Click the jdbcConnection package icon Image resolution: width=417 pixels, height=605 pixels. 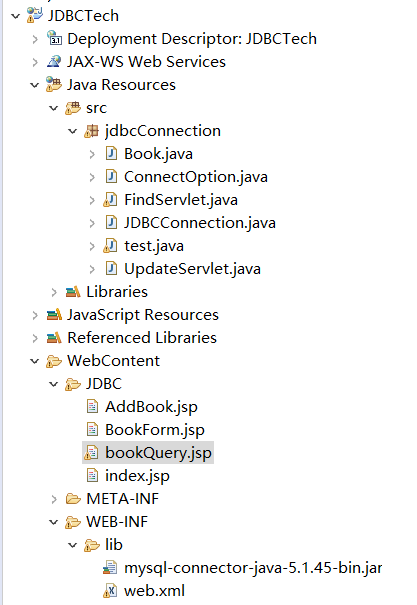click(91, 131)
